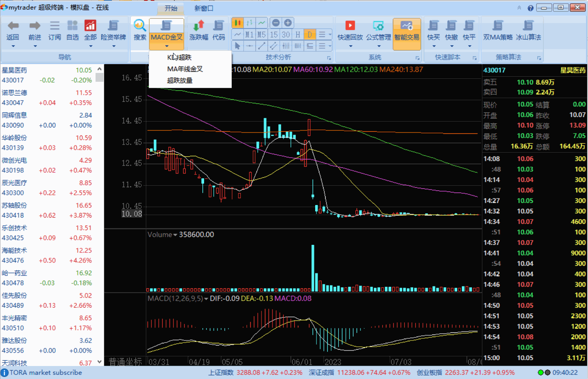
Task: Zoom in the chart with plus icon
Action: point(288,23)
